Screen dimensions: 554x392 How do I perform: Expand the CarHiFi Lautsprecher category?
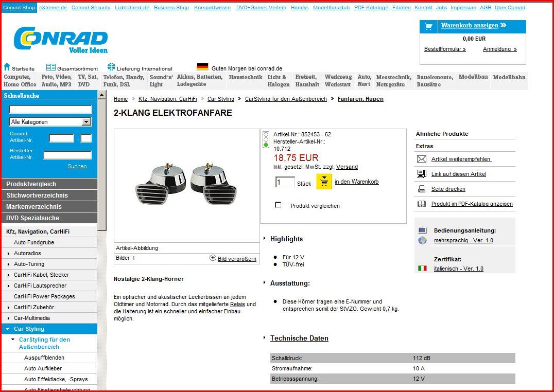[x=9, y=286]
